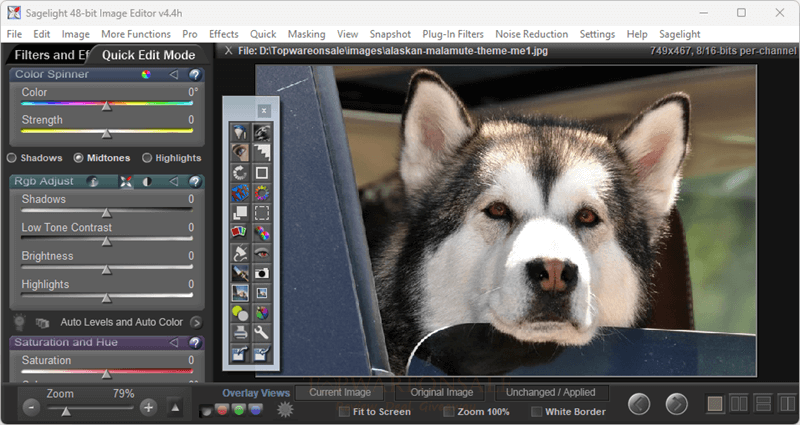
Task: Click the stair-step icon in the toolbox
Action: click(261, 153)
